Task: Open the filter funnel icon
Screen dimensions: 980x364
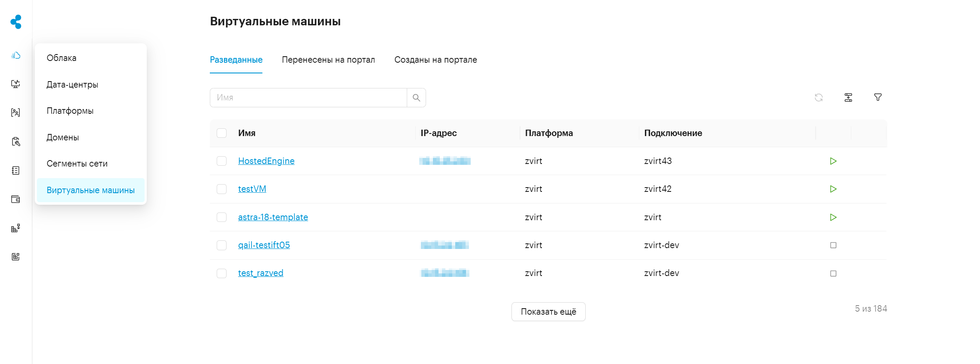Action: tap(878, 97)
